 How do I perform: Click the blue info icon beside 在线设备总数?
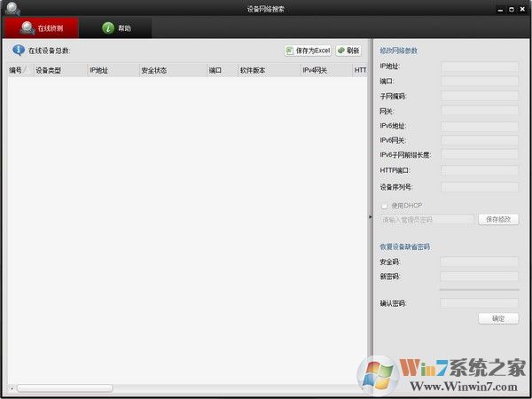point(18,51)
